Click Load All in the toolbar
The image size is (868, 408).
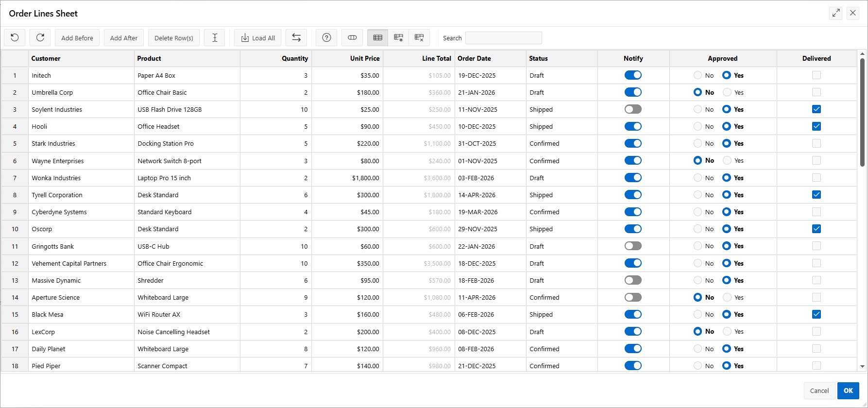point(258,38)
